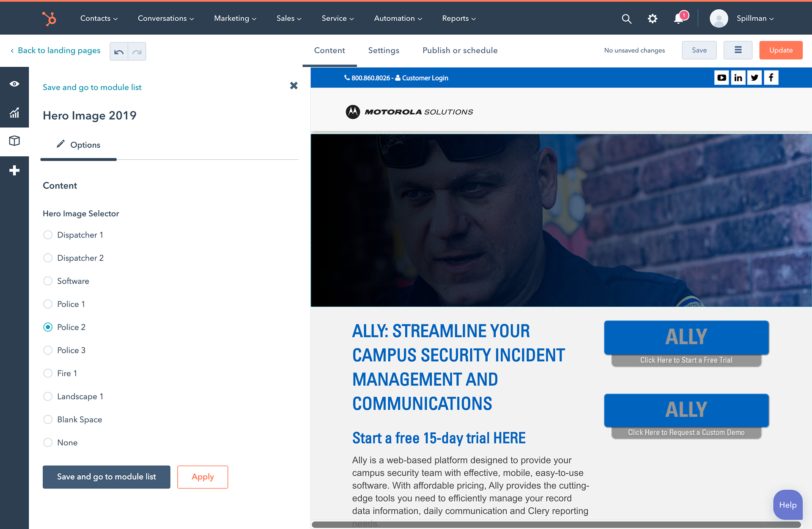The height and width of the screenshot is (529, 812).
Task: Open the search magnifier icon
Action: [626, 19]
